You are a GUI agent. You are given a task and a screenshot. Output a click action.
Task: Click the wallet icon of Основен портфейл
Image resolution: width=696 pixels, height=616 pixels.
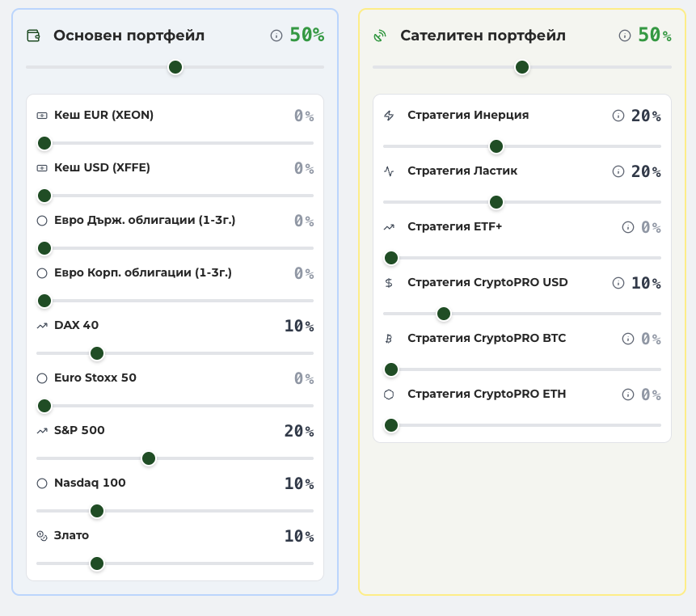[x=34, y=36]
